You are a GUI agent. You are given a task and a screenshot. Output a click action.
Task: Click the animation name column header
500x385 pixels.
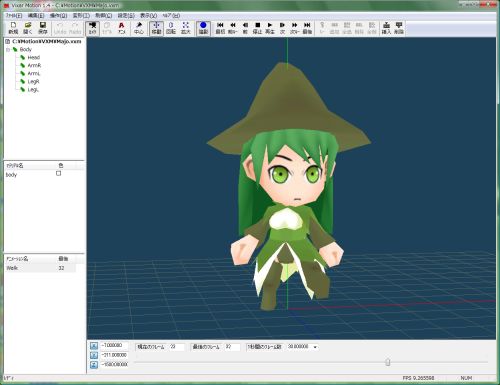(x=30, y=259)
